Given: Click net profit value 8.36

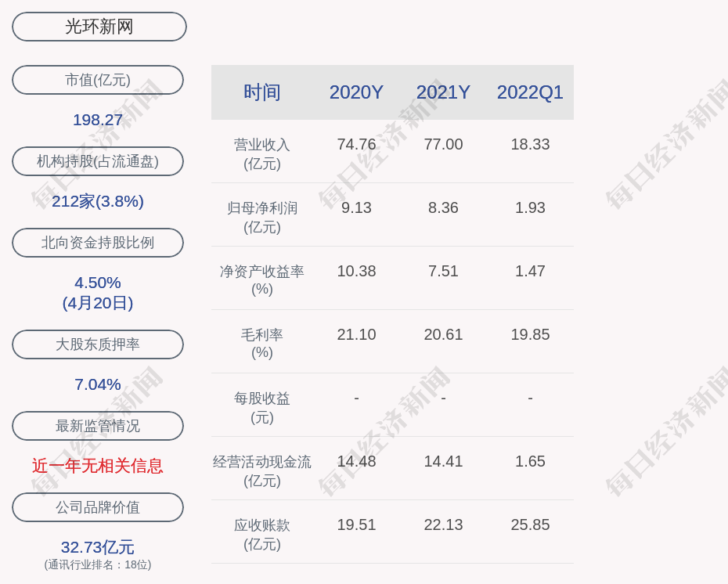Looking at the screenshot, I should pyautogui.click(x=443, y=207).
